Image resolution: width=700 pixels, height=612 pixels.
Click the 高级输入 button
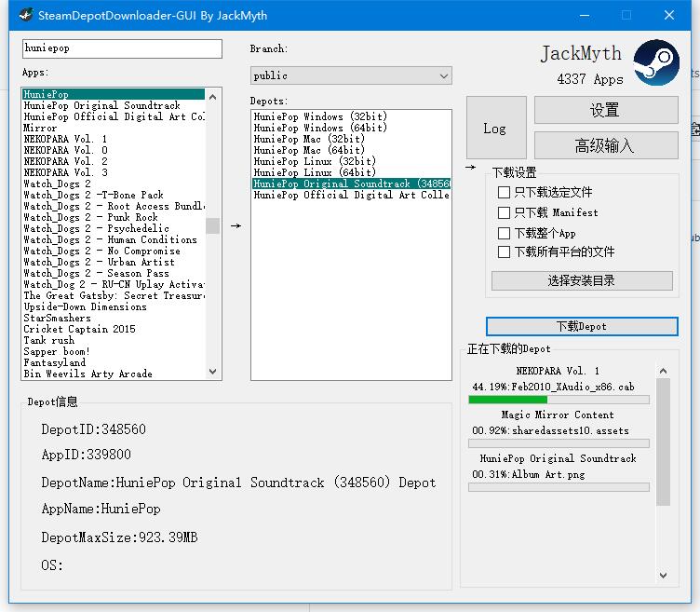606,145
